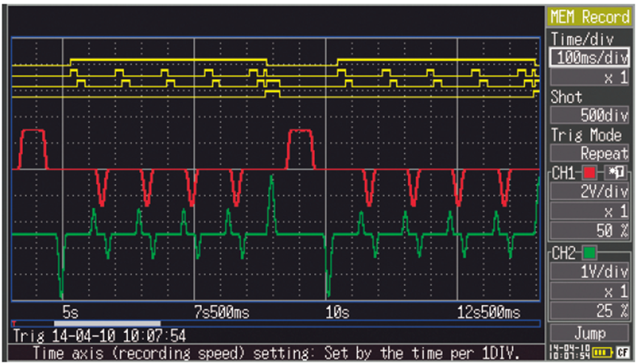Click the CH1 red color indicator
638x364 pixels.
pyautogui.click(x=589, y=174)
